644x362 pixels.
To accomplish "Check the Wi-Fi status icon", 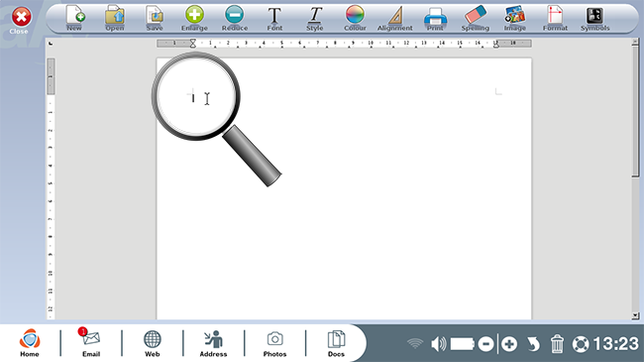I will click(415, 343).
